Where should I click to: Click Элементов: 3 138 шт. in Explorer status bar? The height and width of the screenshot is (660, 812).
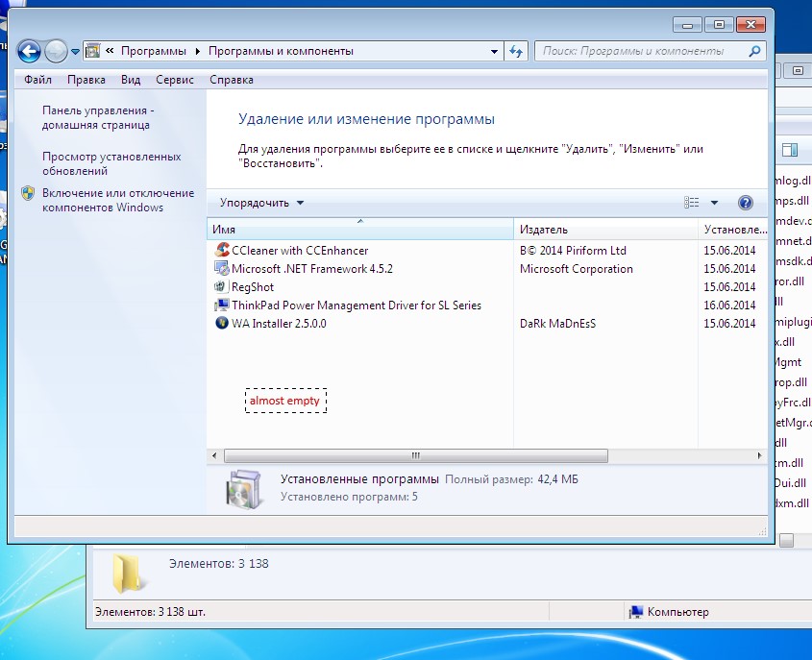pos(150,612)
